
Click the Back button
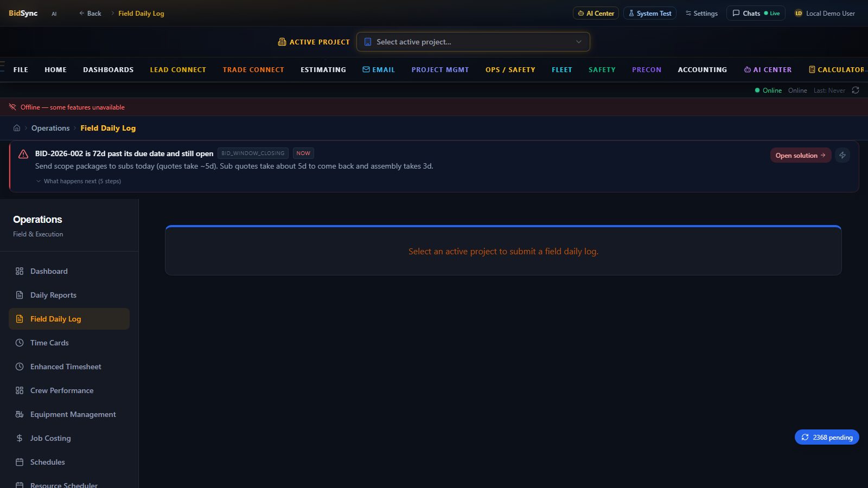pos(90,13)
